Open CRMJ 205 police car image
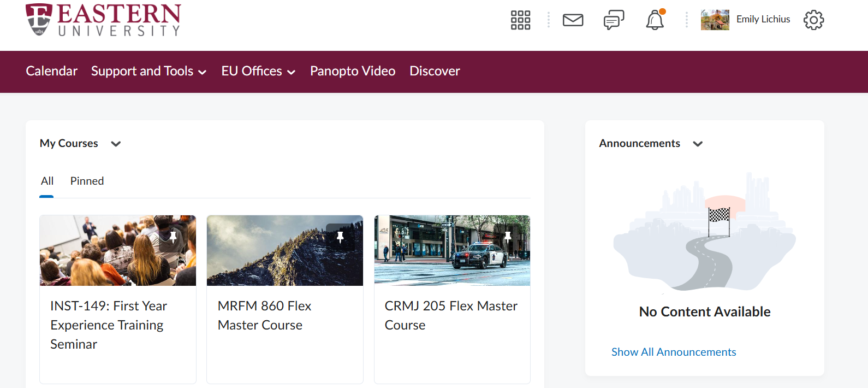 point(452,250)
